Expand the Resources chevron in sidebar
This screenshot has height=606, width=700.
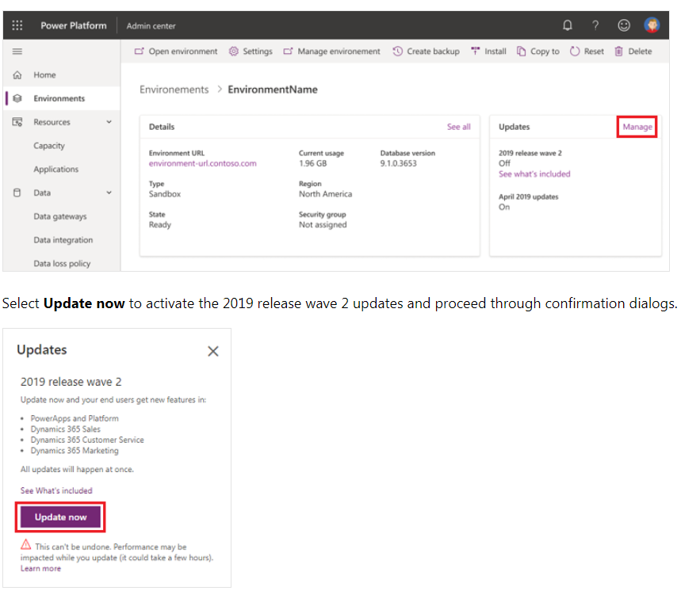[109, 123]
